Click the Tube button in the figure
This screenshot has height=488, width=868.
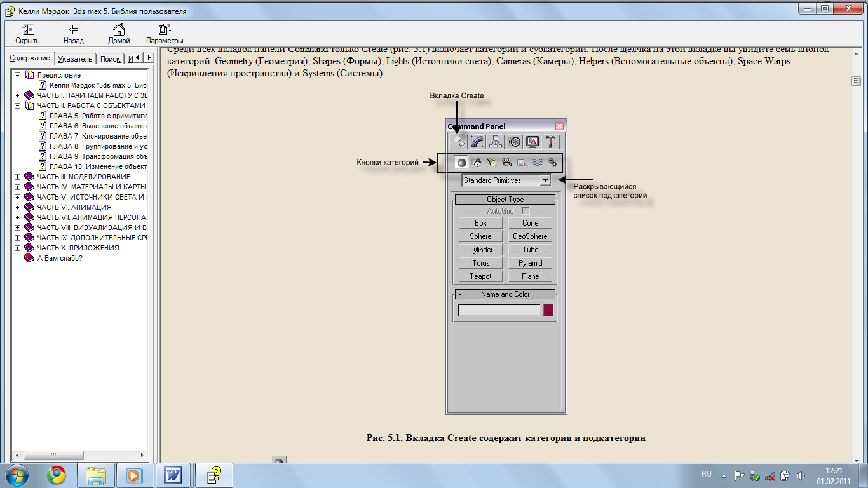530,250
